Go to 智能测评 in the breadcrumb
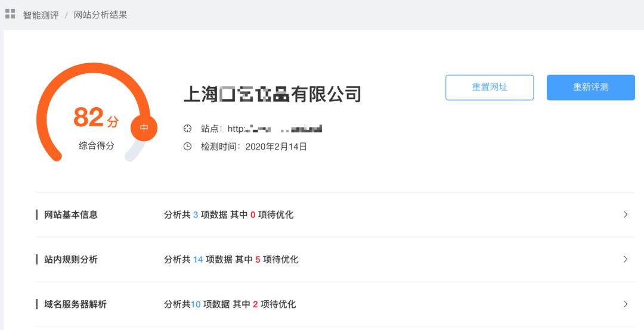This screenshot has height=330, width=644. tap(41, 15)
